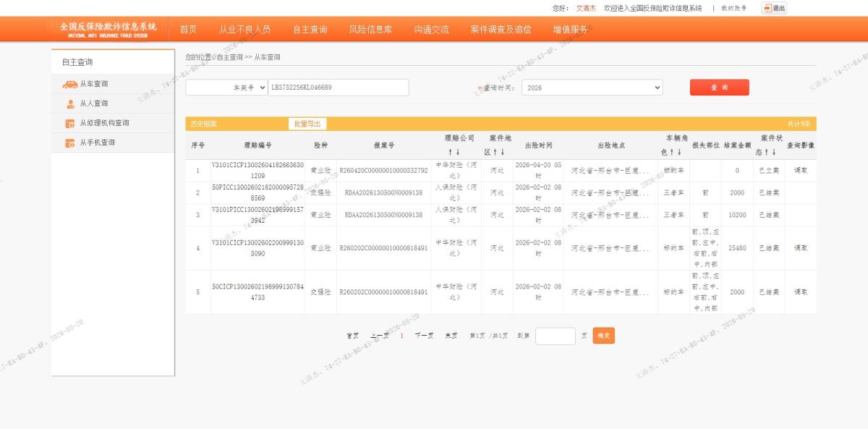The image size is (868, 429).
Task: Sort 案件地区 column ascending with up arrow
Action: coord(495,152)
